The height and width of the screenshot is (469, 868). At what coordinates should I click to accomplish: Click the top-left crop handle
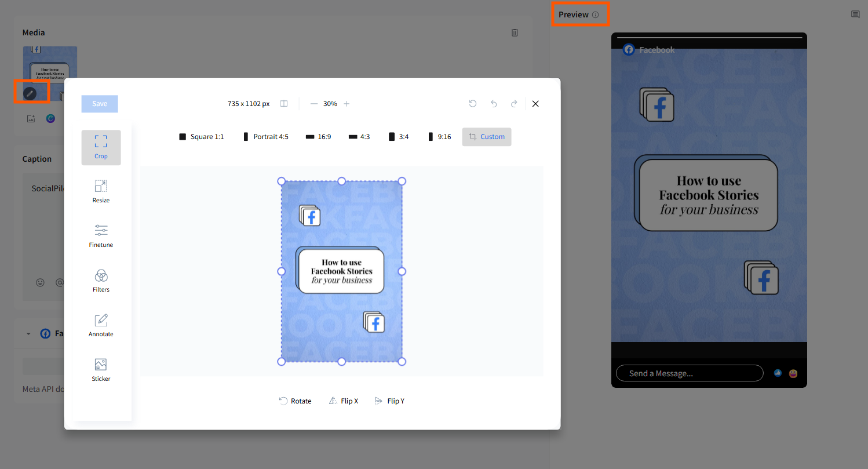[x=282, y=181]
